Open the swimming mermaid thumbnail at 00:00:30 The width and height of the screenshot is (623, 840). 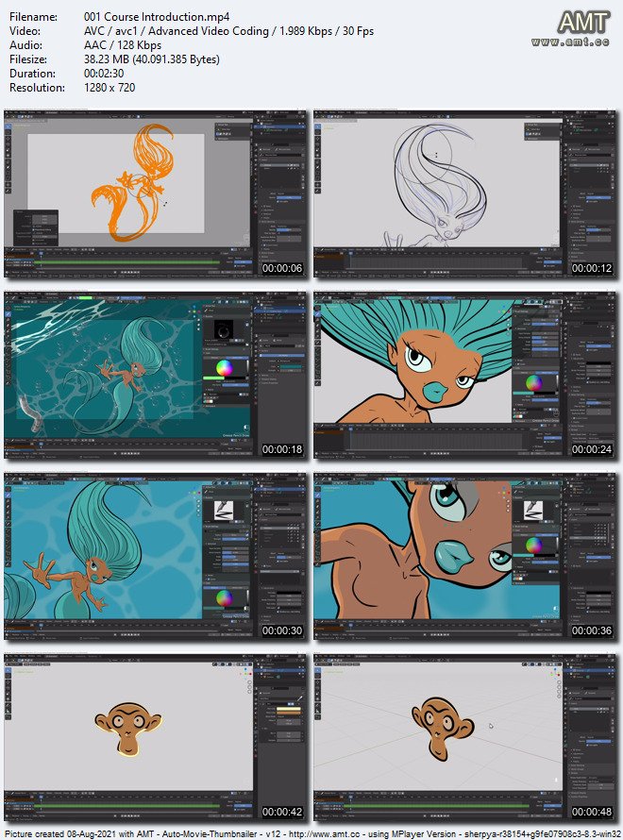tap(156, 557)
